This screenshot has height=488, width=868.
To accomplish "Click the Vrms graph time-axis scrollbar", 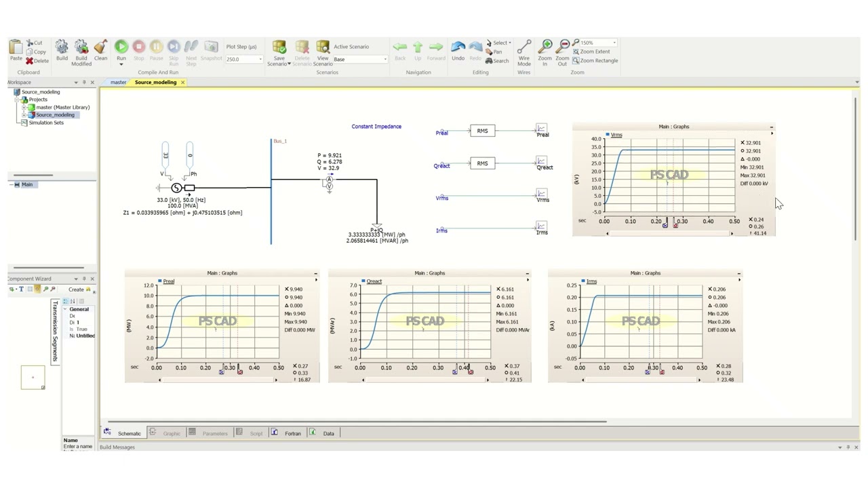I will (669, 234).
